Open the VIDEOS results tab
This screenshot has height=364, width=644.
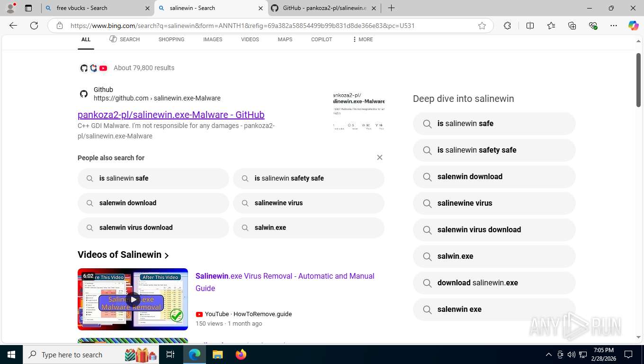[250, 39]
